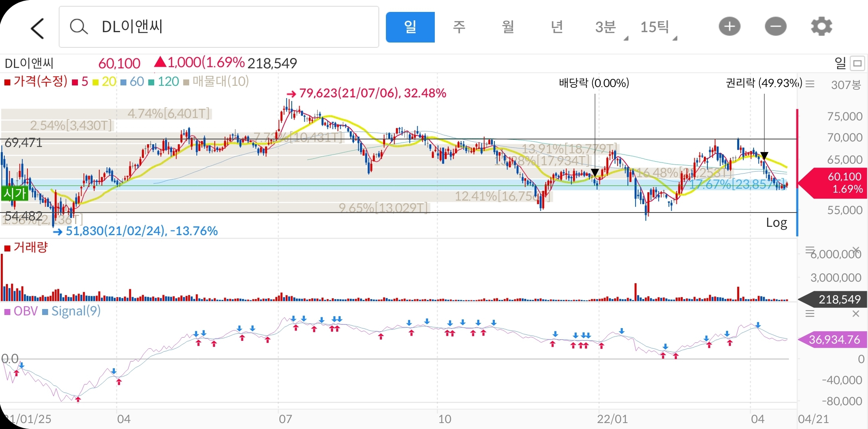Close the 거래량 volume panel
The image size is (868, 429).
coord(856,250)
